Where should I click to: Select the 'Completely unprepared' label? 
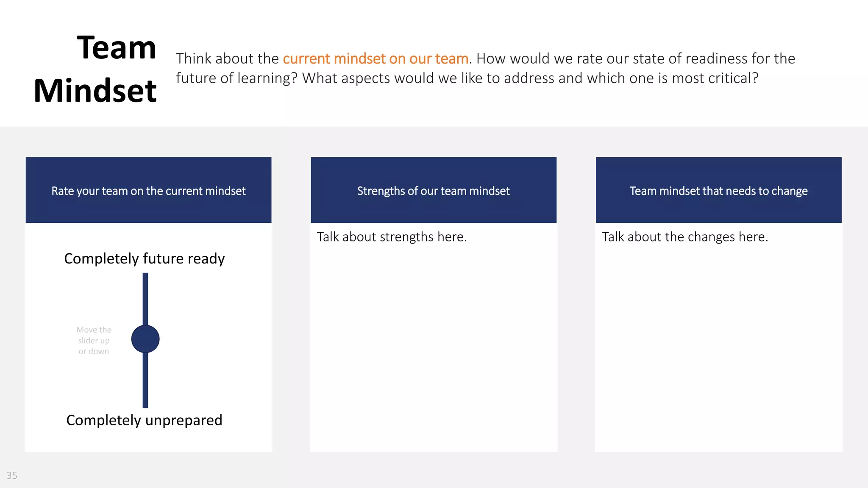click(x=144, y=420)
